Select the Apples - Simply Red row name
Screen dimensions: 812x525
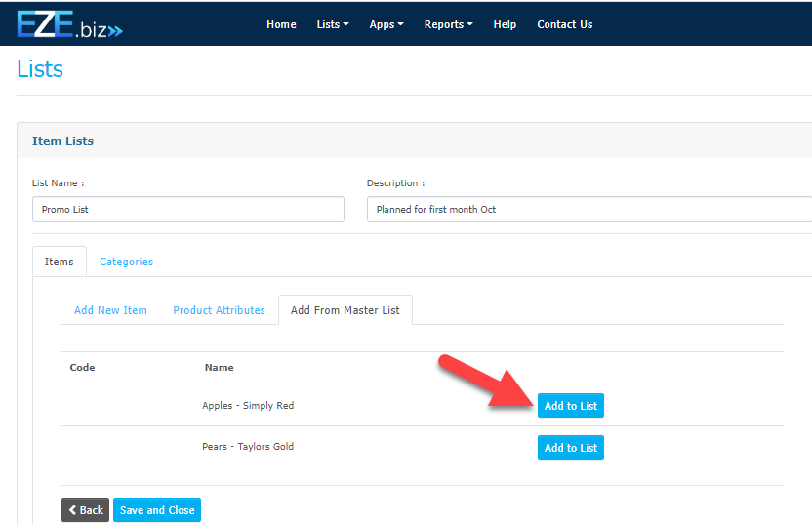click(x=248, y=406)
